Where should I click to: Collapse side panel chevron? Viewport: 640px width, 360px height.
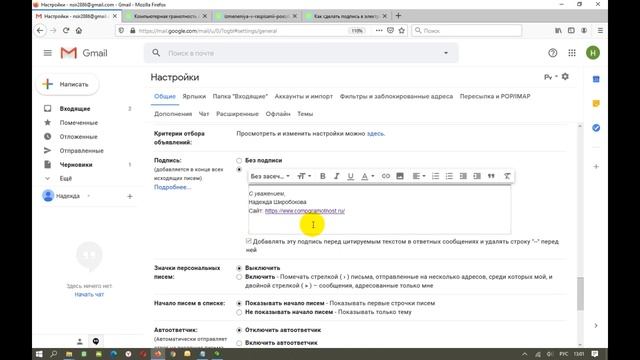596,326
